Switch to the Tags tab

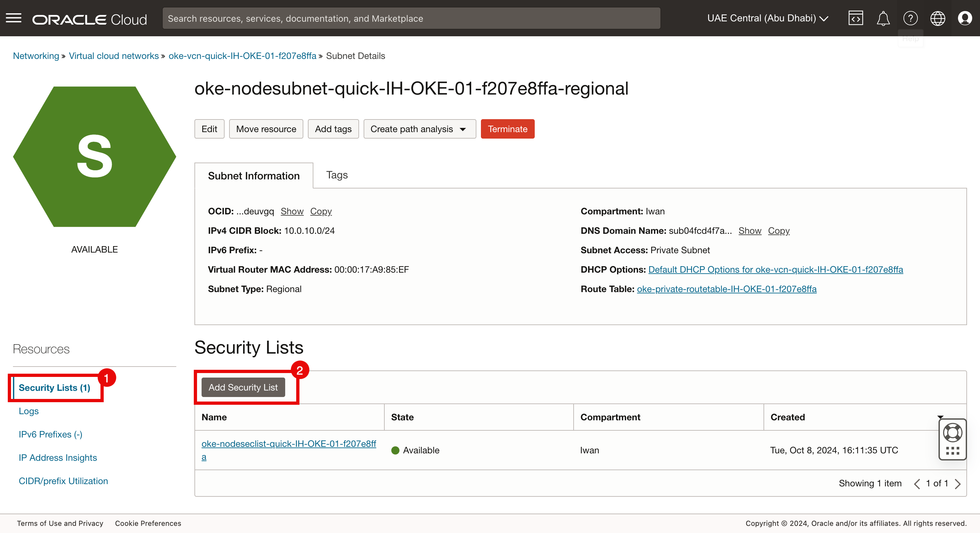click(x=337, y=175)
